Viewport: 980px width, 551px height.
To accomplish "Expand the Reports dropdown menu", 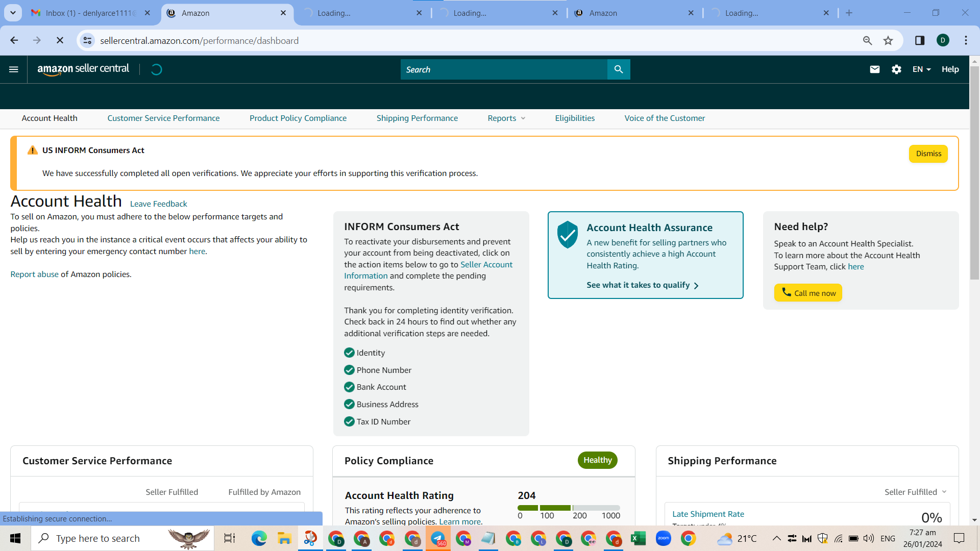I will tap(506, 118).
